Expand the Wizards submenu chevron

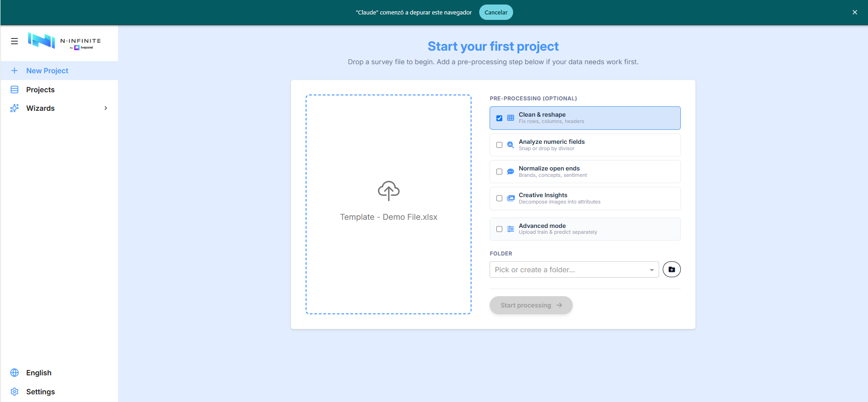pyautogui.click(x=106, y=108)
